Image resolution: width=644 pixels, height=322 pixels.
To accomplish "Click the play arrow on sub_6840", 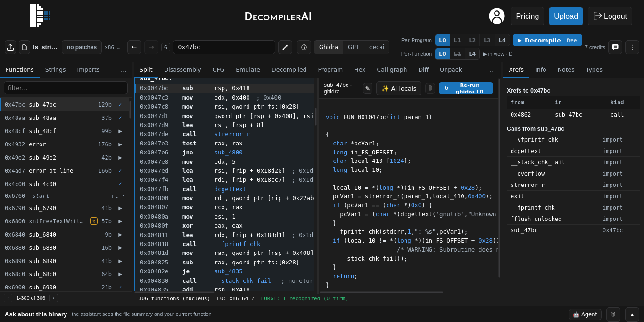I will 120,234.
